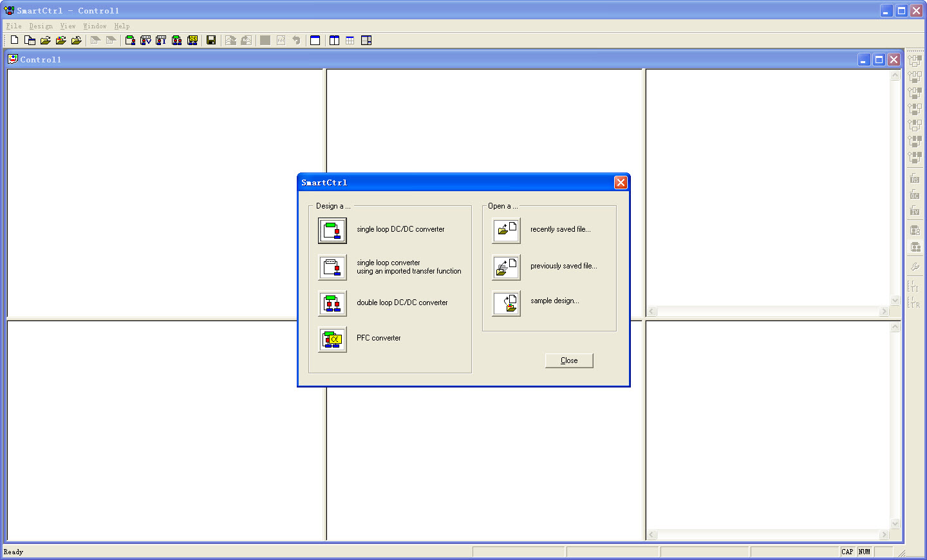Click the NUM indicator in status bar
This screenshot has height=560, width=927.
[x=864, y=552]
